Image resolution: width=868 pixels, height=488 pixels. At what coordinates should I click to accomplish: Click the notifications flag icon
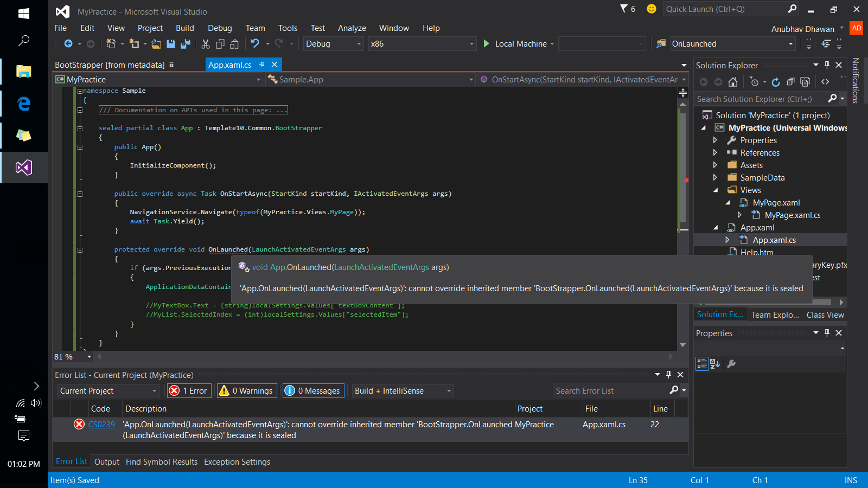click(624, 9)
